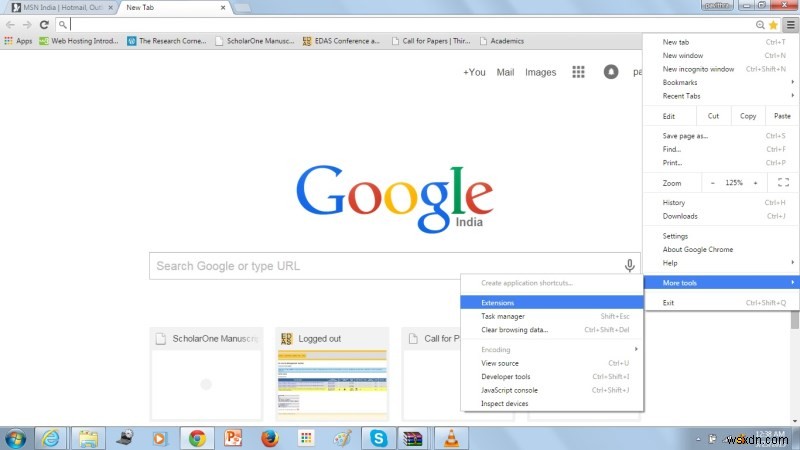Choose View source menu item

point(552,363)
